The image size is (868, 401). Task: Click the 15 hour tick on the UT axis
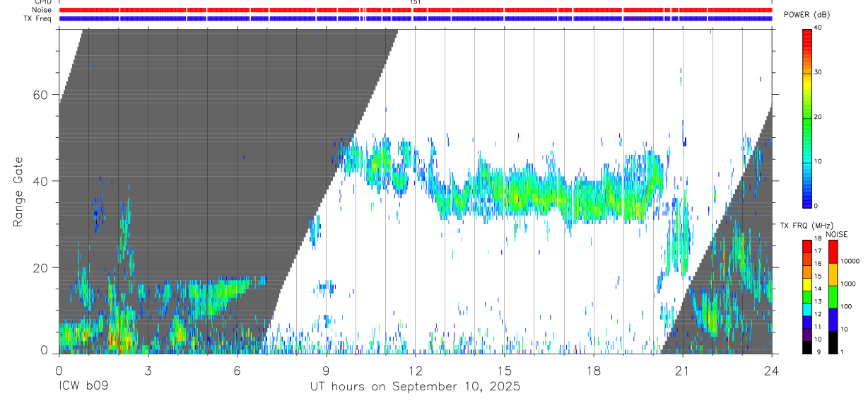coord(504,370)
